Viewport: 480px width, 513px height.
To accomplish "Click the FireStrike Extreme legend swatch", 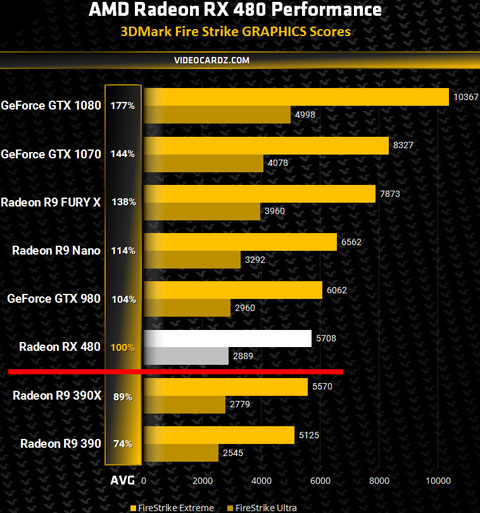I will pos(133,508).
